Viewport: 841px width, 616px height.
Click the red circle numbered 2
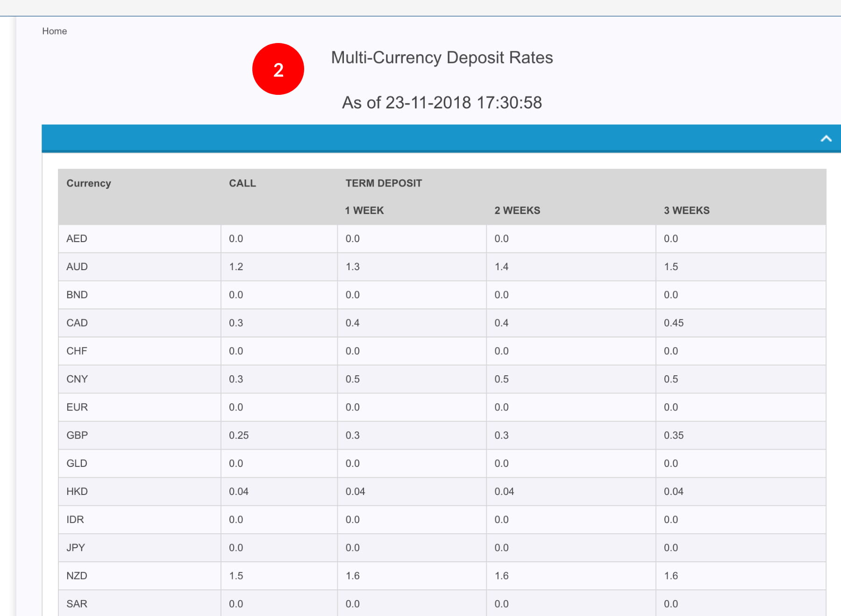pos(278,69)
